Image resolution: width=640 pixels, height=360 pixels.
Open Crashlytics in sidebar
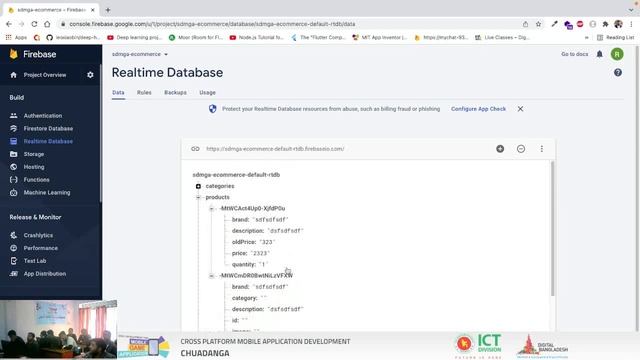38,235
